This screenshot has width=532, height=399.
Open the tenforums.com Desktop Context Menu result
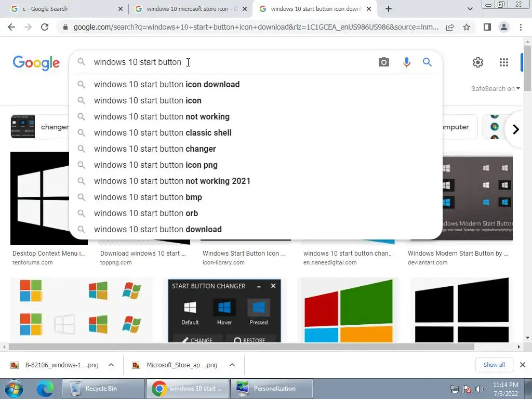[48, 258]
